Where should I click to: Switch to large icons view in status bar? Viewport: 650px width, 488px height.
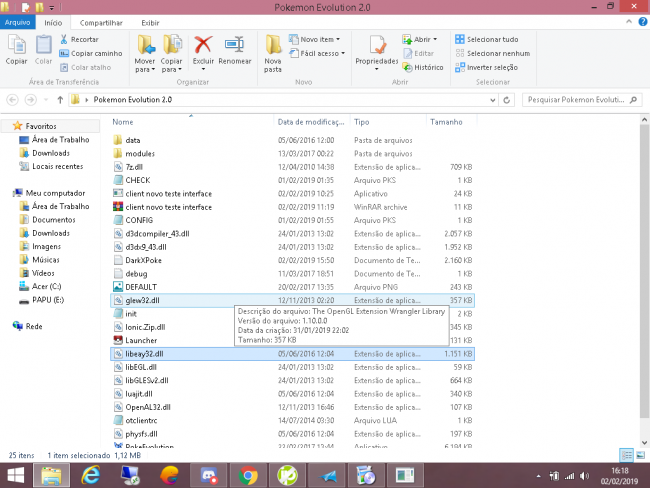[x=640, y=455]
